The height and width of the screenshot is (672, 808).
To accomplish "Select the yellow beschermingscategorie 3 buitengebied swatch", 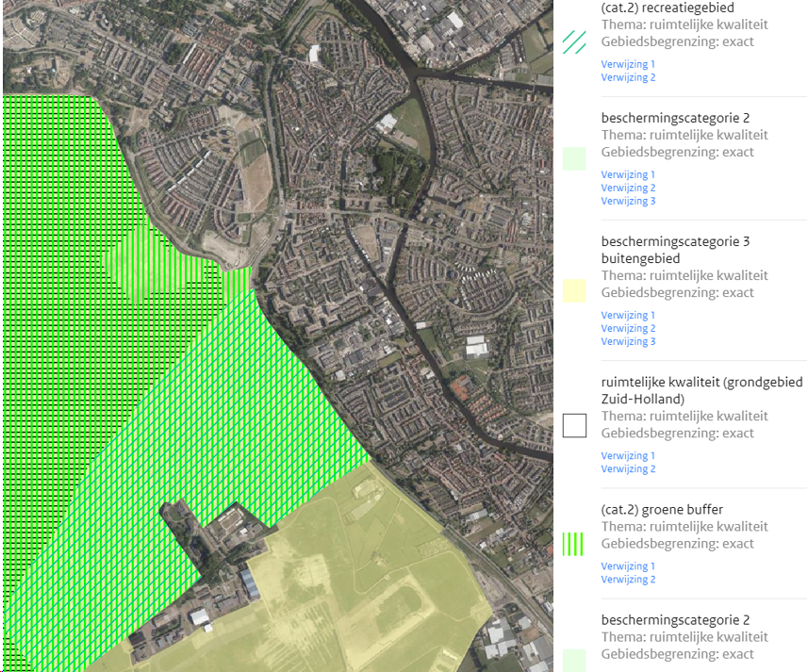I will 574,291.
